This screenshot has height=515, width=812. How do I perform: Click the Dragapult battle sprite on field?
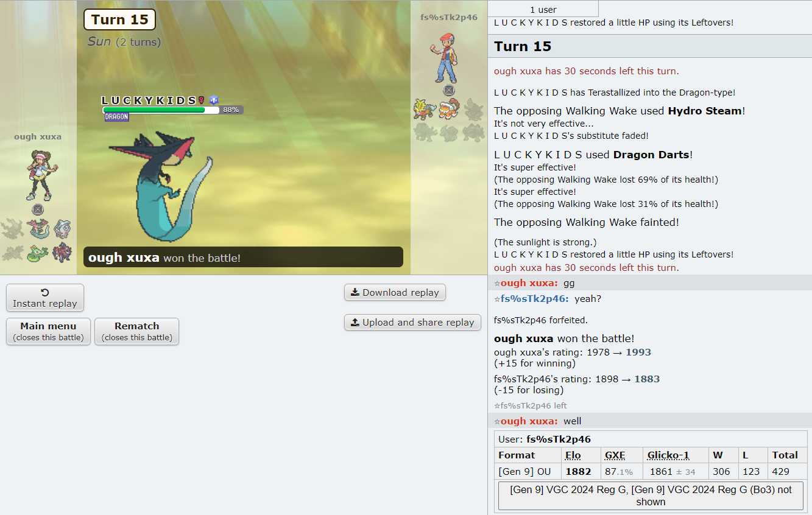pos(161,185)
